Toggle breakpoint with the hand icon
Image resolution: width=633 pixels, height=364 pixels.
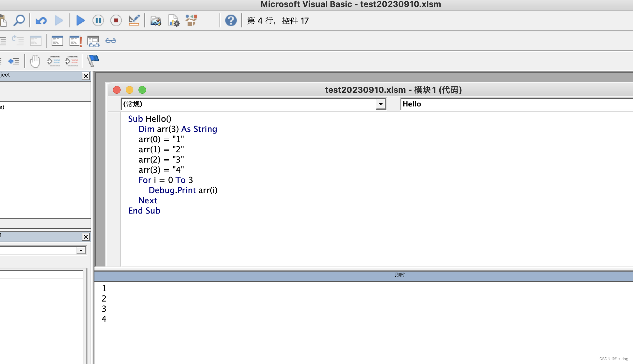(35, 61)
